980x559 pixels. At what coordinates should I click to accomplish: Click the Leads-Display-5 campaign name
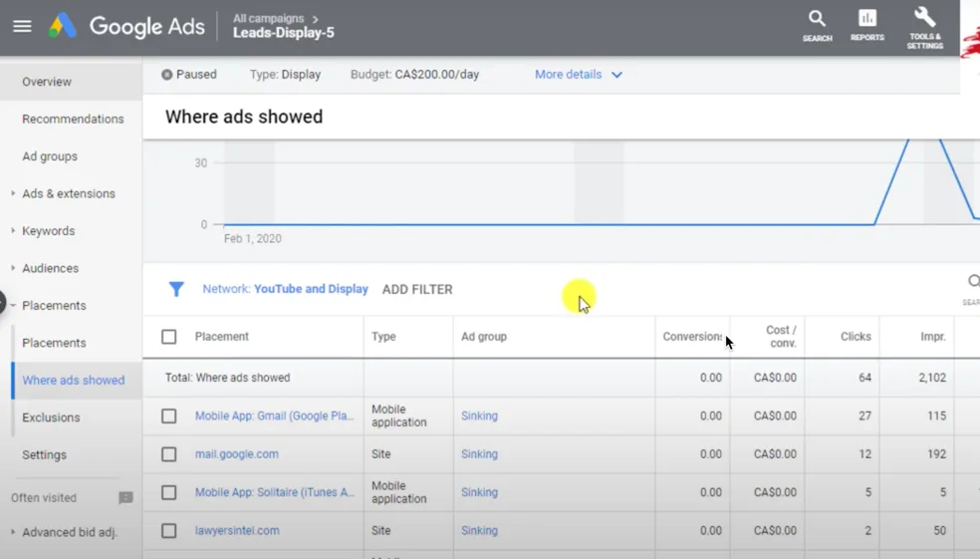pos(284,33)
